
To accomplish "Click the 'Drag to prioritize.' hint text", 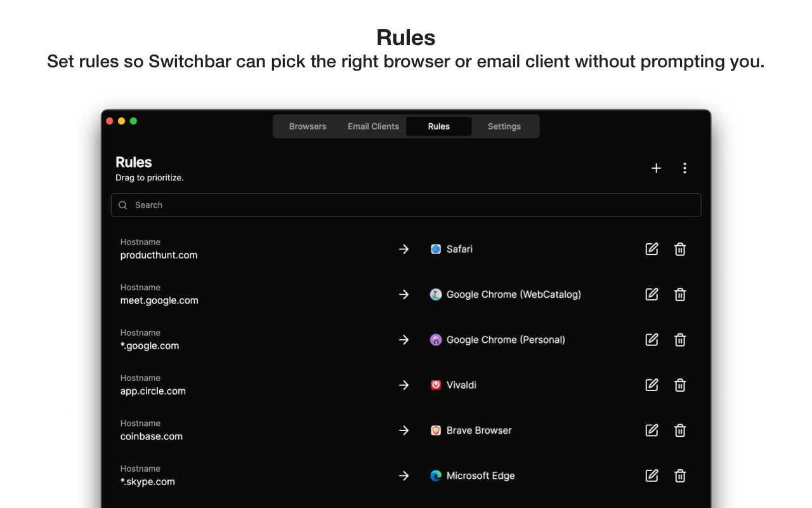I will click(150, 178).
